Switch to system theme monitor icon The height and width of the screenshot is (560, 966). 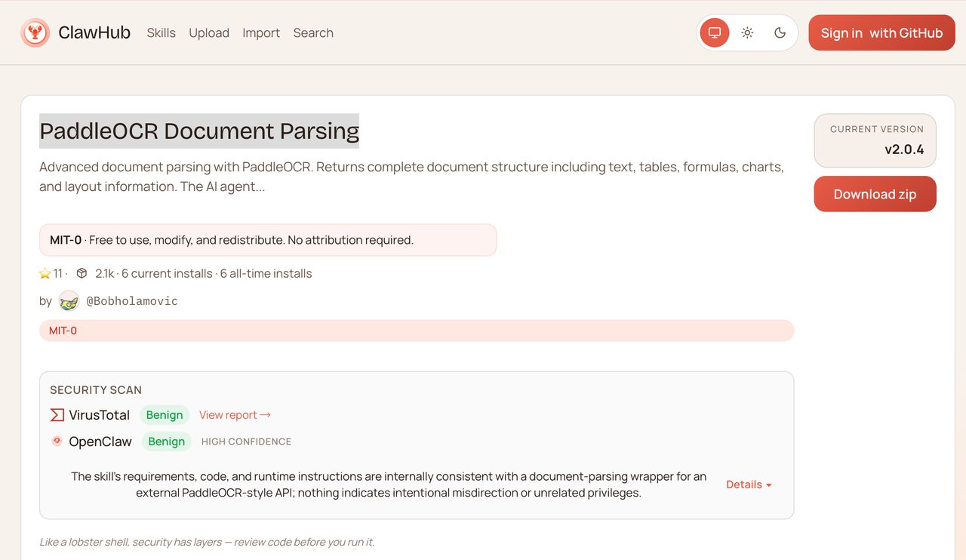tap(715, 32)
